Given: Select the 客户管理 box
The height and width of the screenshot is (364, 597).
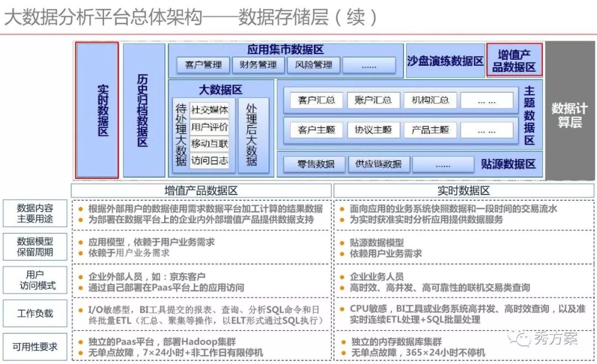Looking at the screenshot, I should point(203,65).
